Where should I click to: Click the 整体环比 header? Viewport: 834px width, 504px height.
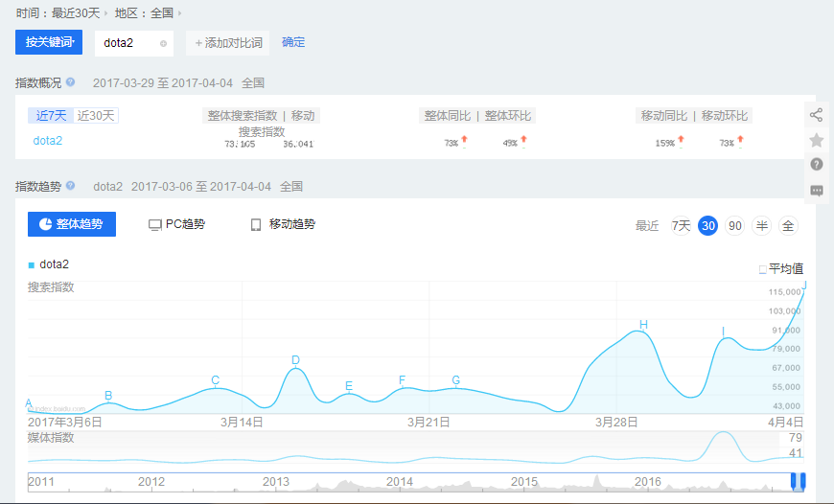coord(507,115)
